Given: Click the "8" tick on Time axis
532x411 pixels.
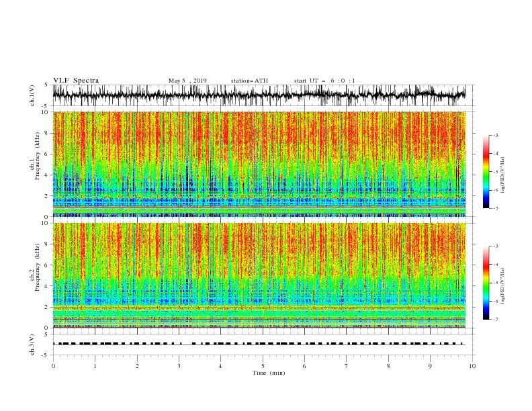Looking at the screenshot, I should [x=388, y=366].
